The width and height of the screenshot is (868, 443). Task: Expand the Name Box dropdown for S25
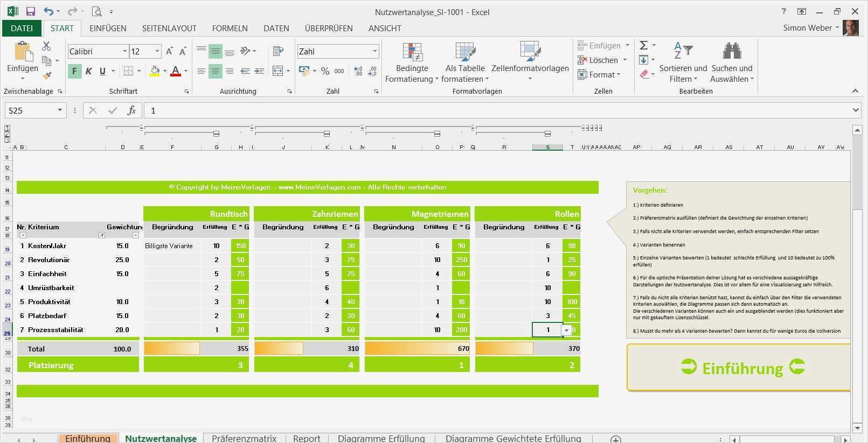[60, 110]
